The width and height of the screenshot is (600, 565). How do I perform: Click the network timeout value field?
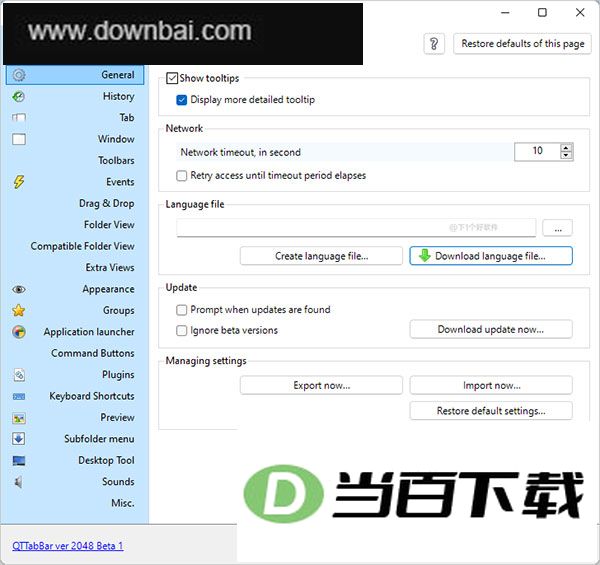click(537, 151)
